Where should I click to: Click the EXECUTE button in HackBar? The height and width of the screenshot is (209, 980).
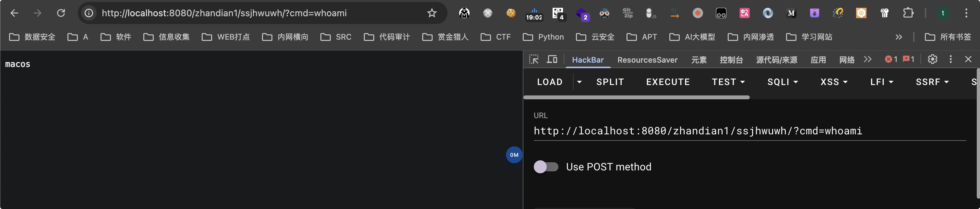(x=668, y=82)
